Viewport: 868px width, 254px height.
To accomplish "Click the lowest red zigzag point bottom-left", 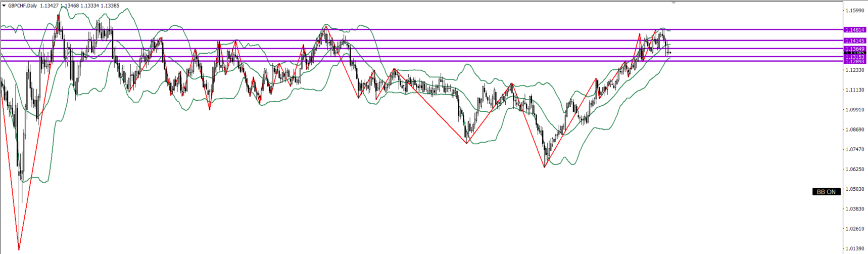I will [x=19, y=249].
